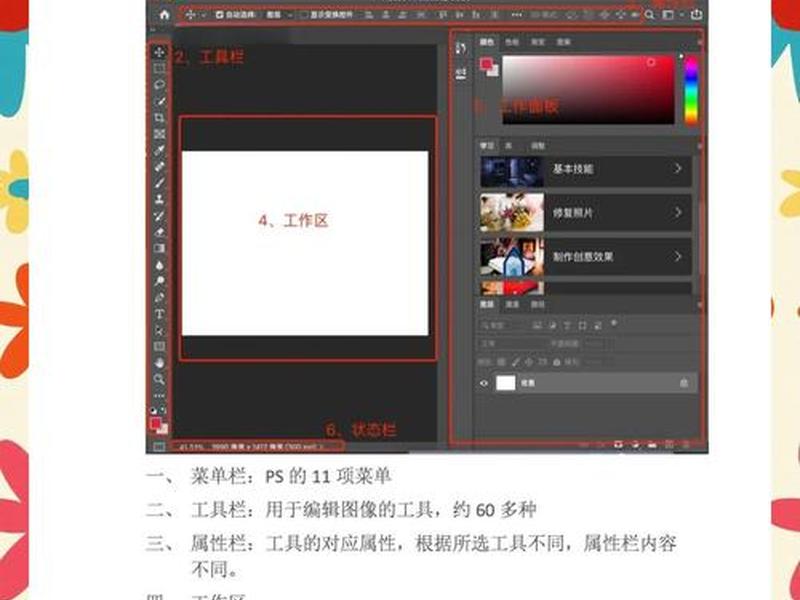This screenshot has width=800, height=600.
Task: Select the Eyedropper tool
Action: click(x=159, y=150)
